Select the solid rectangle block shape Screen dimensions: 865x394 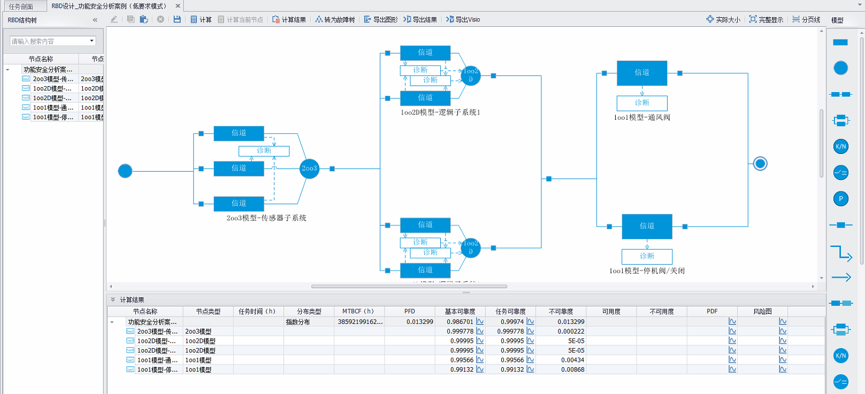pyautogui.click(x=841, y=42)
